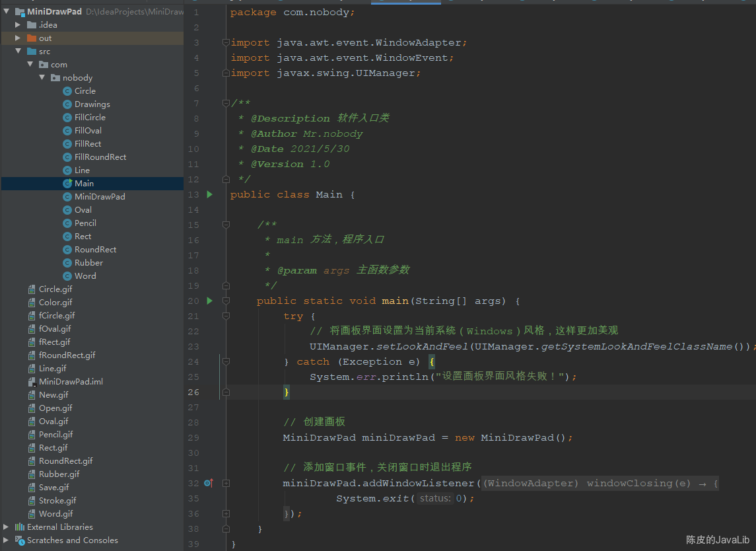
Task: Click the setLookAndFeel method call in code
Action: (x=422, y=346)
